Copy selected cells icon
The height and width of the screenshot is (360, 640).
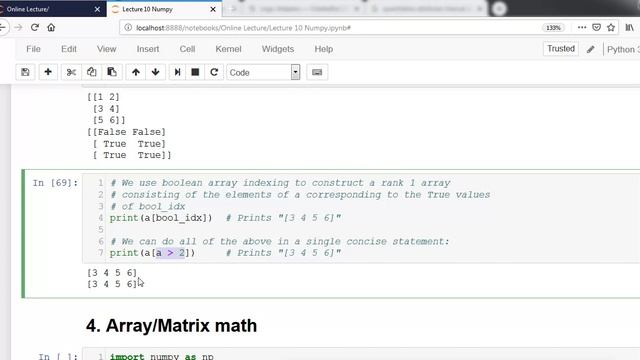point(91,72)
